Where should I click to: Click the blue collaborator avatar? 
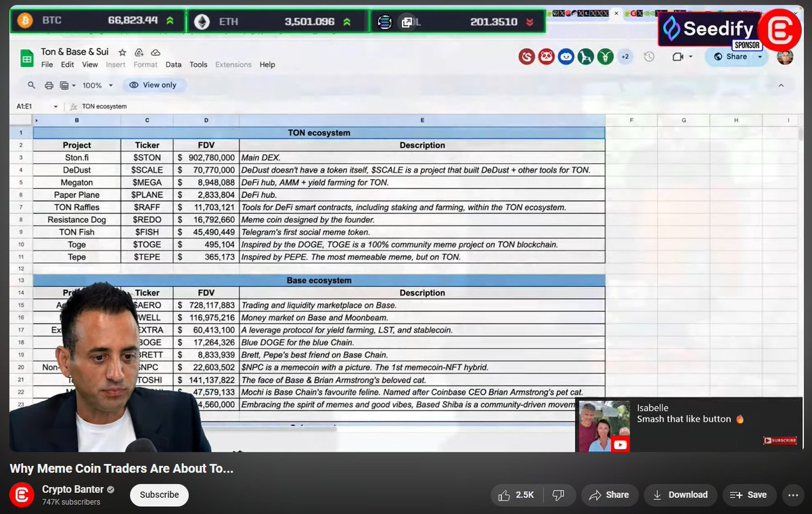[566, 57]
